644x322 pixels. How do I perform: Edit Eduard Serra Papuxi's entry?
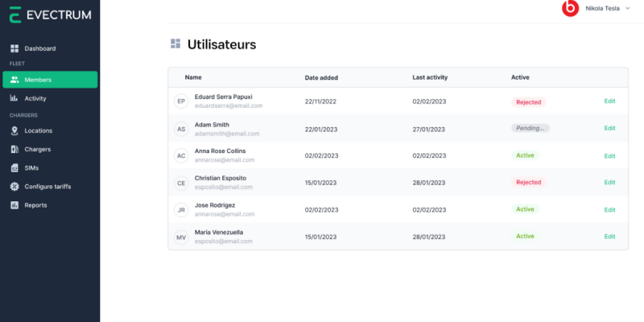609,101
